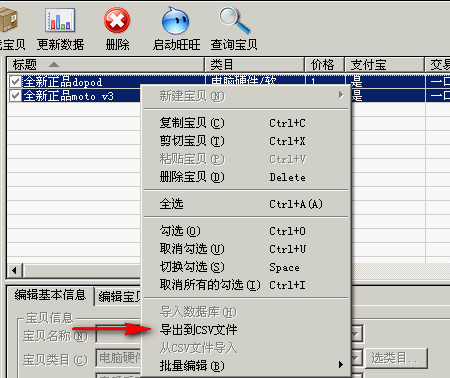Sort by the 类目 column header
This screenshot has width=450, height=378.
click(255, 65)
